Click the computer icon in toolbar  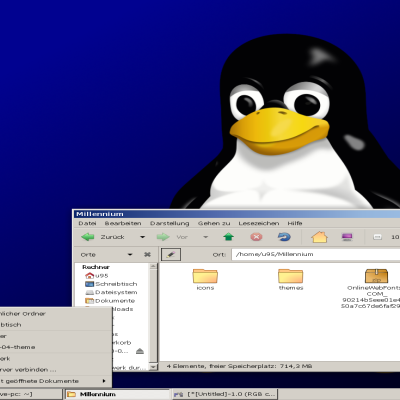coord(347,237)
